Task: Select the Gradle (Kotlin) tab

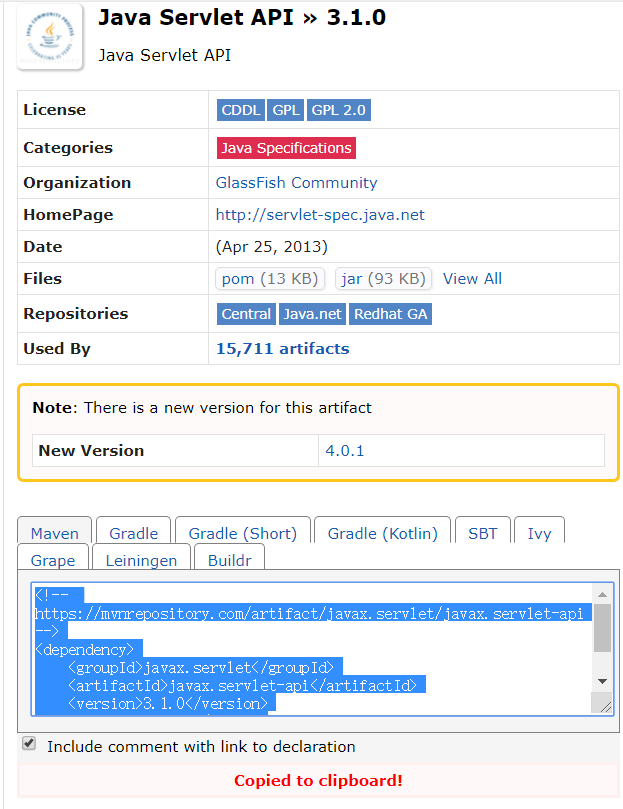Action: (382, 533)
